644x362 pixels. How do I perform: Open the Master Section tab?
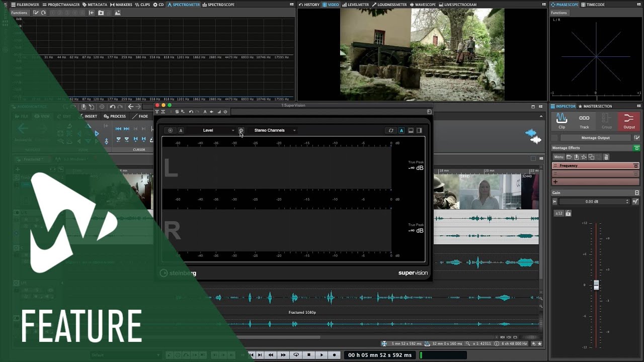[x=595, y=106]
